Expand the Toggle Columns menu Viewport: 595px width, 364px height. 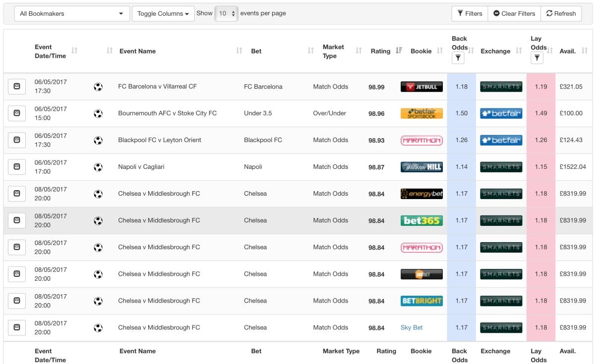pos(163,14)
